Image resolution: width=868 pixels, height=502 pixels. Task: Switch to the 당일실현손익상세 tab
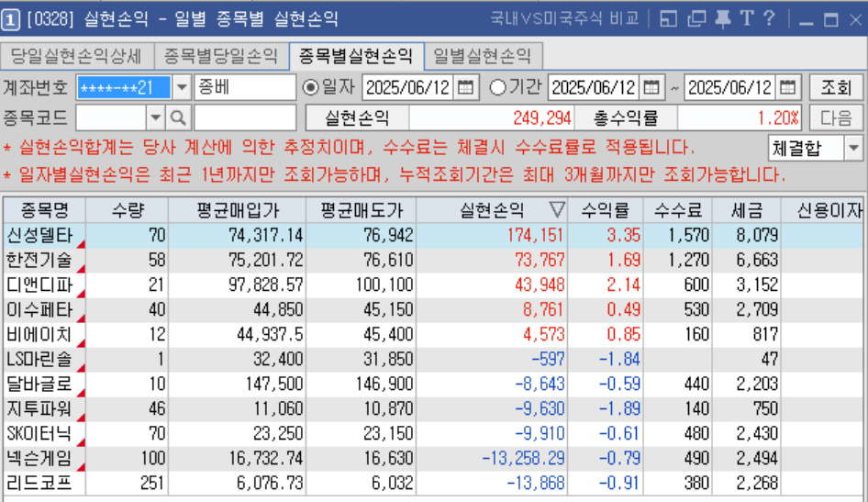coord(77,56)
